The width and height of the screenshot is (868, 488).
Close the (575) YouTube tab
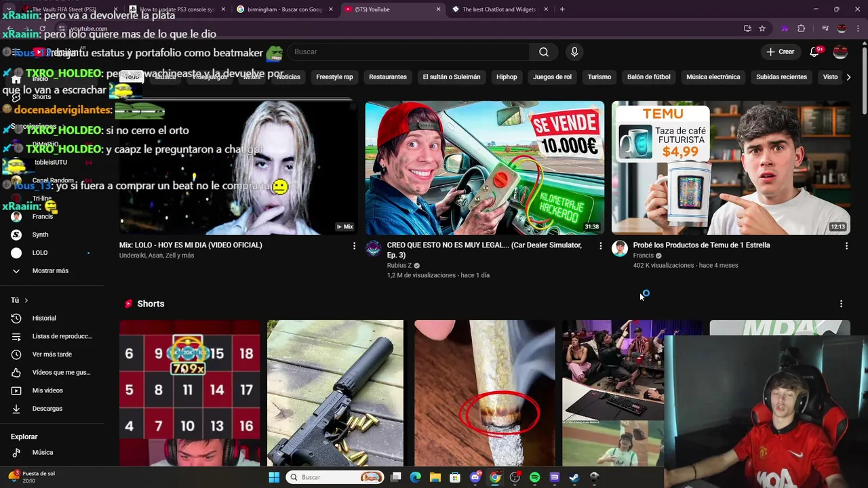tap(438, 9)
